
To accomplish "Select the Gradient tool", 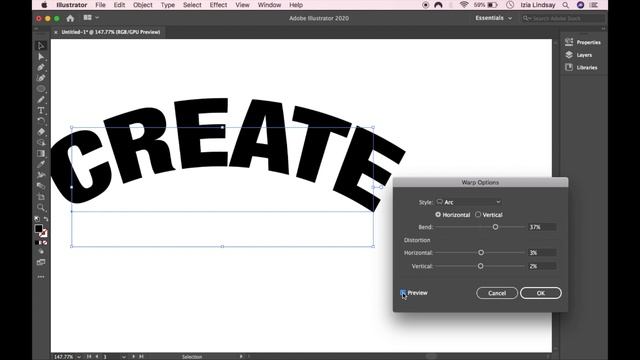I will pyautogui.click(x=41, y=153).
